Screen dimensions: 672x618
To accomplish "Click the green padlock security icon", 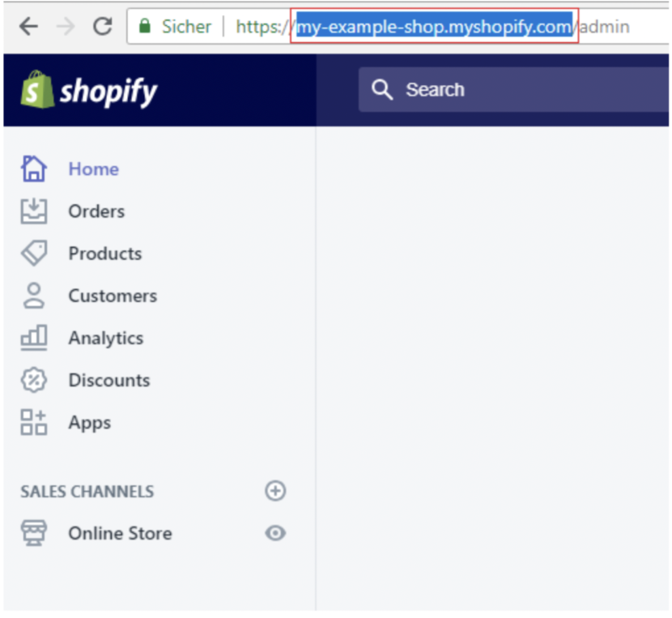I will [x=145, y=26].
